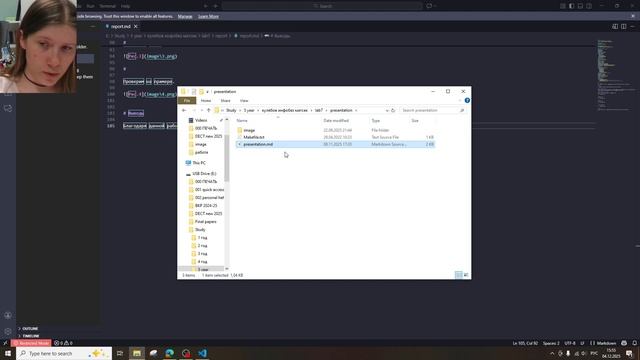Select This PC in navigation pane
The width and height of the screenshot is (640, 360).
coord(199,163)
